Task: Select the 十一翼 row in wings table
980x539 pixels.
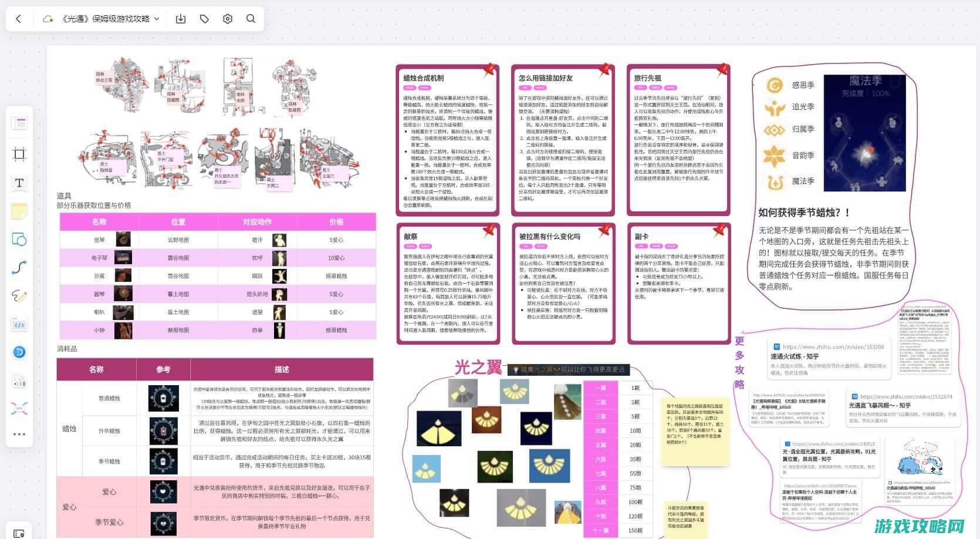Action: 600,530
